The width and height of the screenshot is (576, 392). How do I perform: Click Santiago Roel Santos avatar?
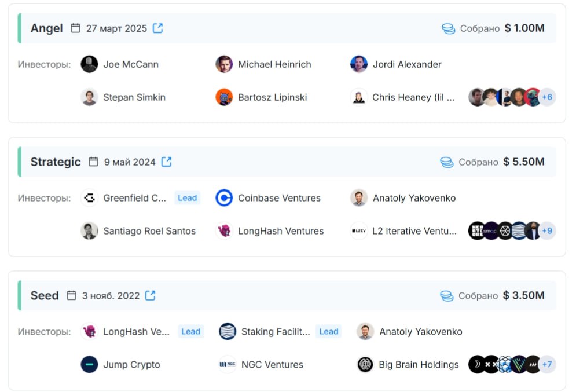[89, 230]
